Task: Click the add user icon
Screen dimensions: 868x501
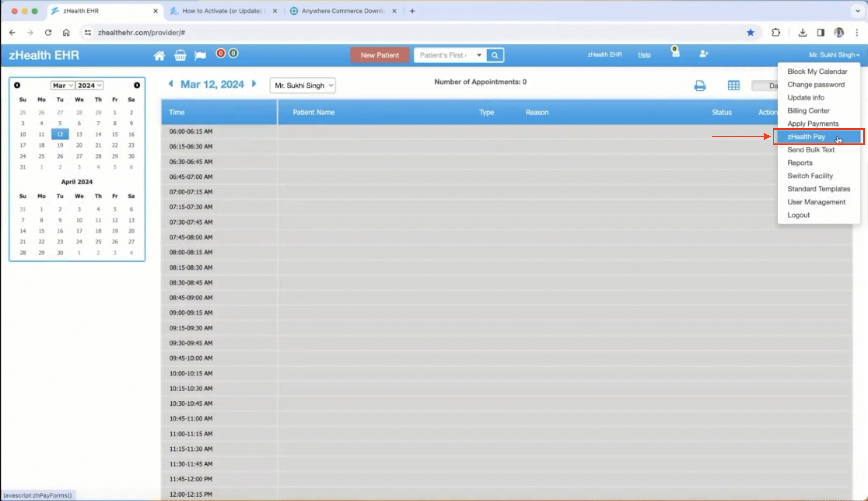Action: (x=703, y=54)
